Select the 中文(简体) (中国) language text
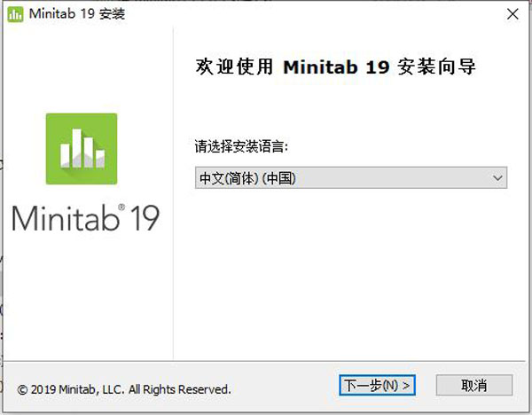The width and height of the screenshot is (532, 415). pyautogui.click(x=246, y=178)
